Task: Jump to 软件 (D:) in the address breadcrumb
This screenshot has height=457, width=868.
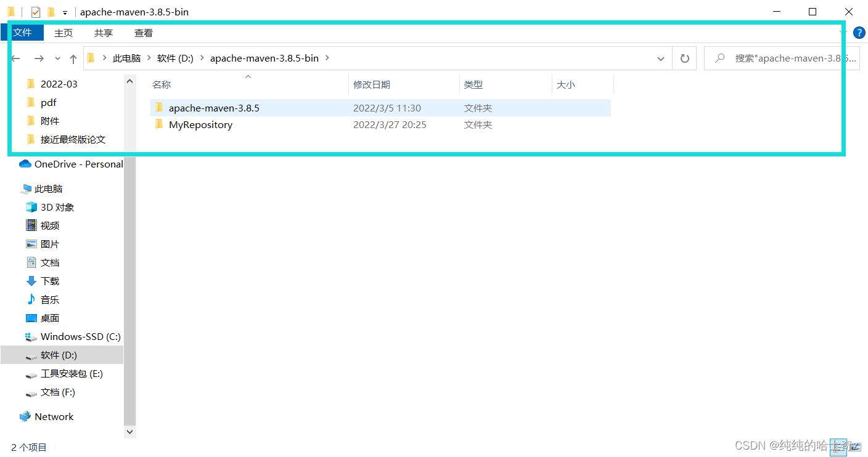Action: [176, 58]
